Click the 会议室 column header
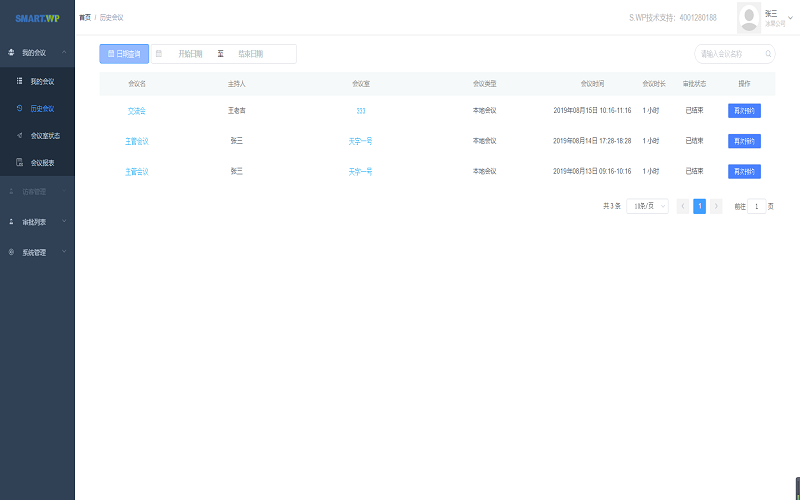The width and height of the screenshot is (800, 500). pos(361,84)
